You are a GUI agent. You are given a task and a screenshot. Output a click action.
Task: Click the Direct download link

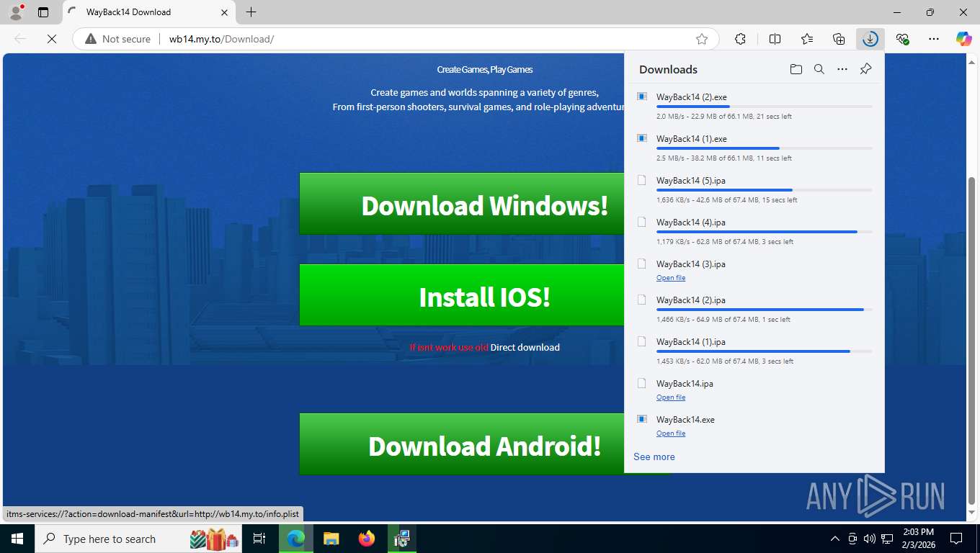[x=525, y=347]
